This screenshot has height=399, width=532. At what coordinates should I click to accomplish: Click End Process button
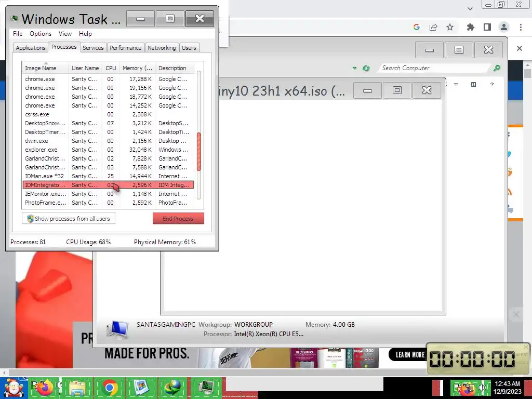(178, 219)
